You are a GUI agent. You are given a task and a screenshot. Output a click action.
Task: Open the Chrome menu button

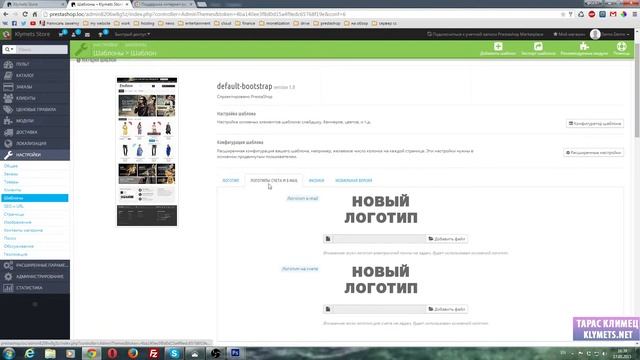click(x=635, y=14)
